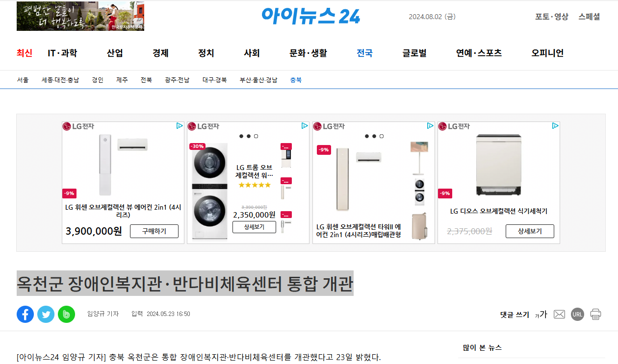Viewport: 618px width, 364px height.
Task: Select first carousel dot in tower air conditioner ad
Action: click(367, 136)
